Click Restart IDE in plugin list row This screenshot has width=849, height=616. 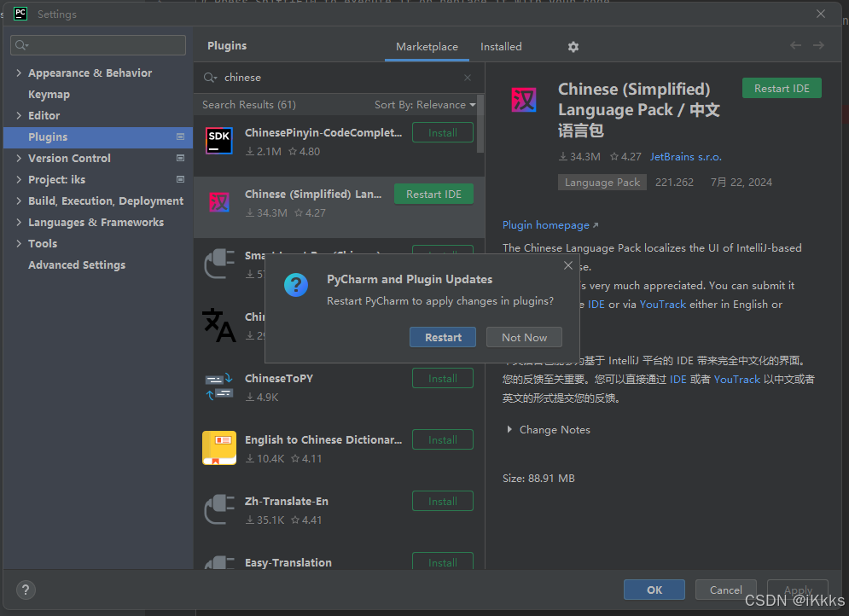433,194
